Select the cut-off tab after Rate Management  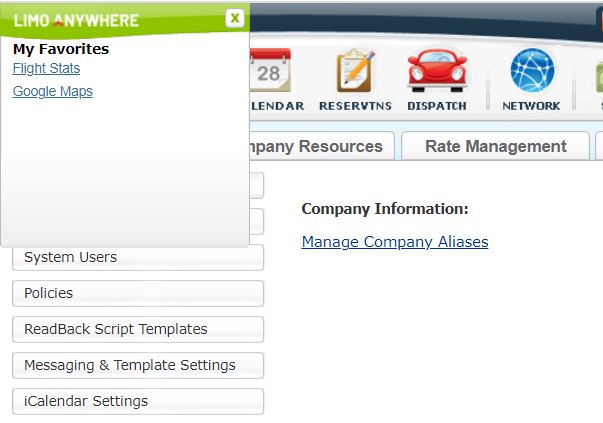[x=598, y=147]
